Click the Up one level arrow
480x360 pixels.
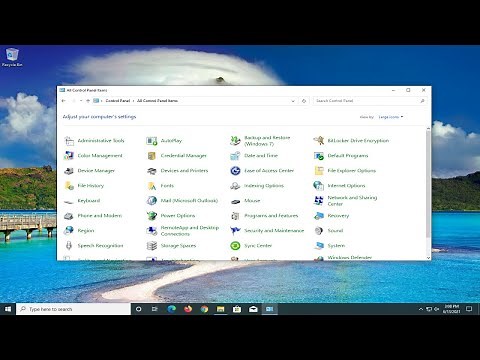coord(88,101)
